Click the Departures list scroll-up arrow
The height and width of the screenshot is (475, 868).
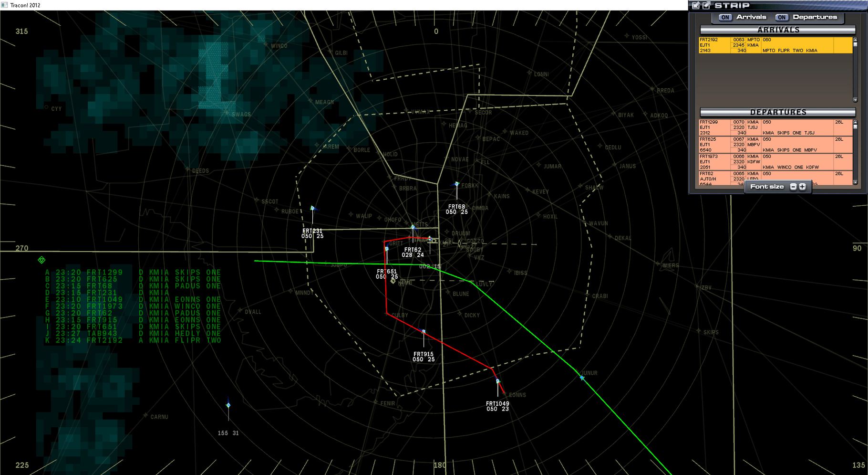point(855,122)
